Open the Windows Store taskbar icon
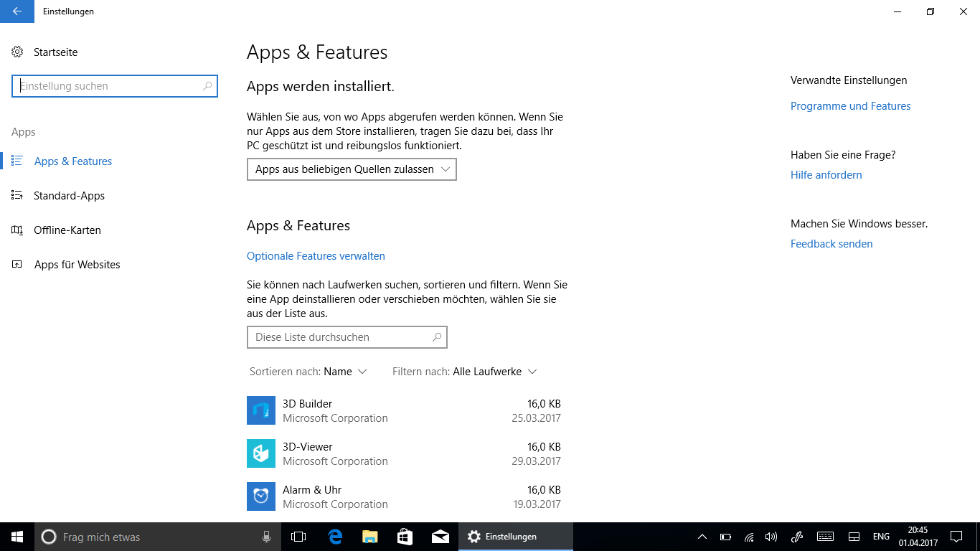This screenshot has width=980, height=551. click(405, 537)
